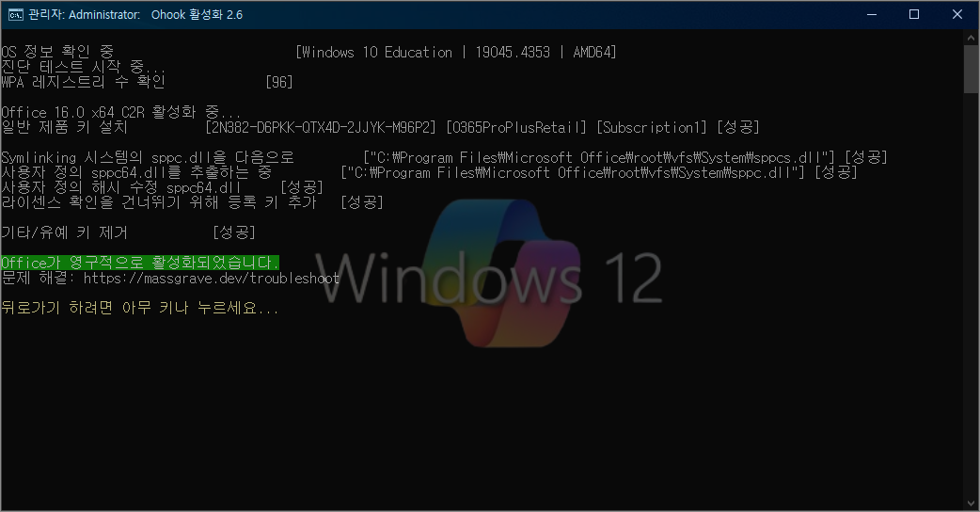Close the Ohook activation console window

[956, 14]
